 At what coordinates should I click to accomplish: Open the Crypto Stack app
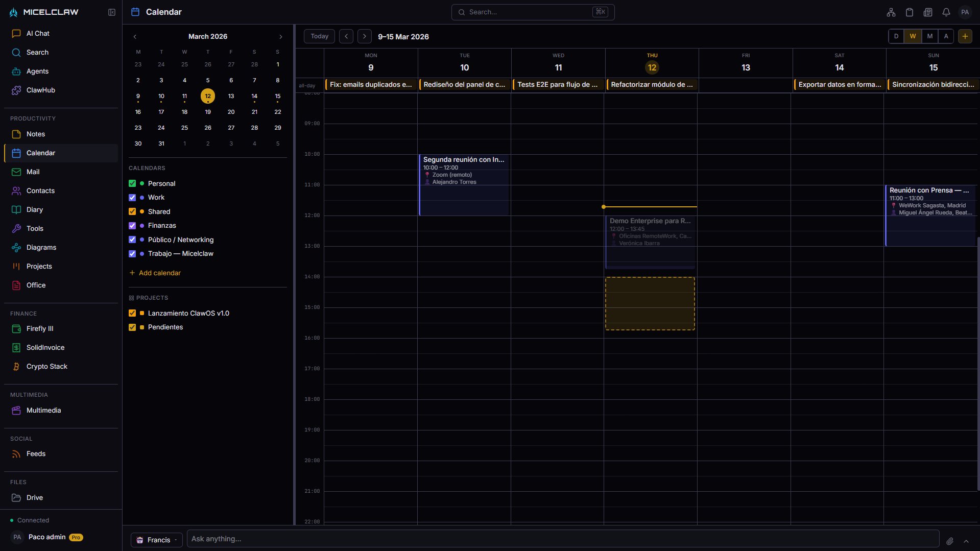(47, 366)
